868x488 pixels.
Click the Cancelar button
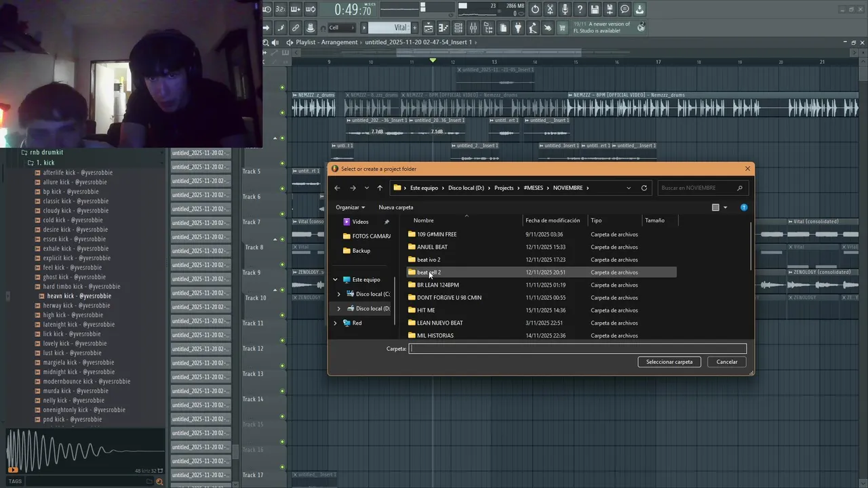point(727,362)
